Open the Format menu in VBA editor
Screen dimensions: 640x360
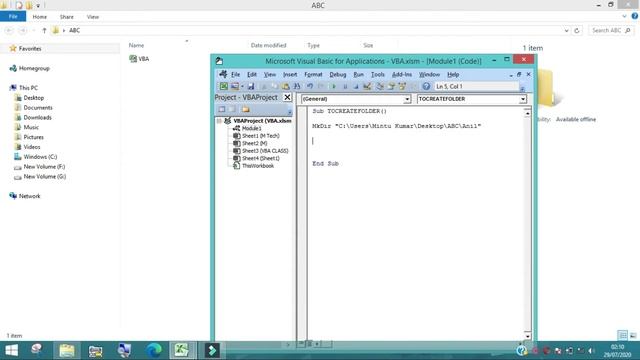[313, 75]
